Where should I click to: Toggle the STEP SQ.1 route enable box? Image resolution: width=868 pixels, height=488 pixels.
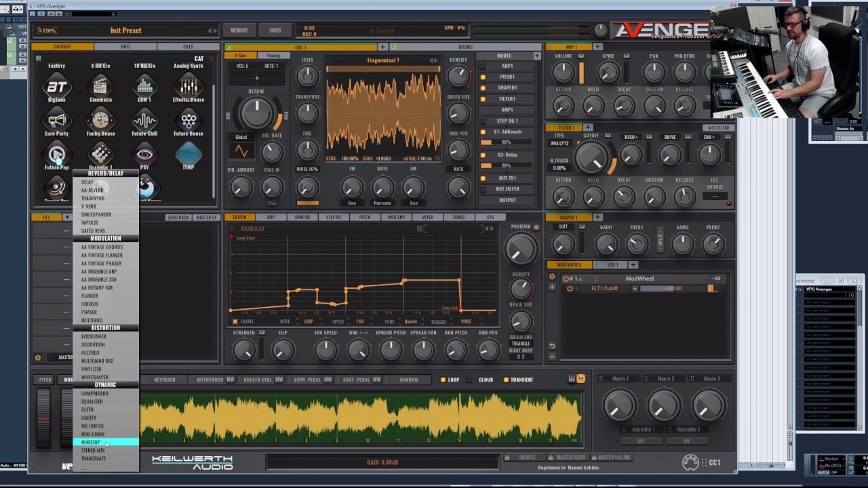483,121
